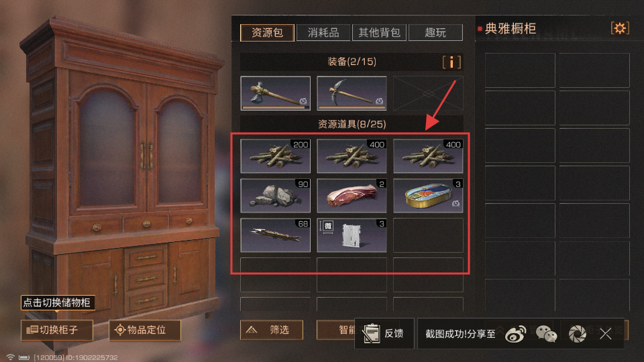Open equipment info bracket icon
The image size is (644, 362).
[451, 62]
